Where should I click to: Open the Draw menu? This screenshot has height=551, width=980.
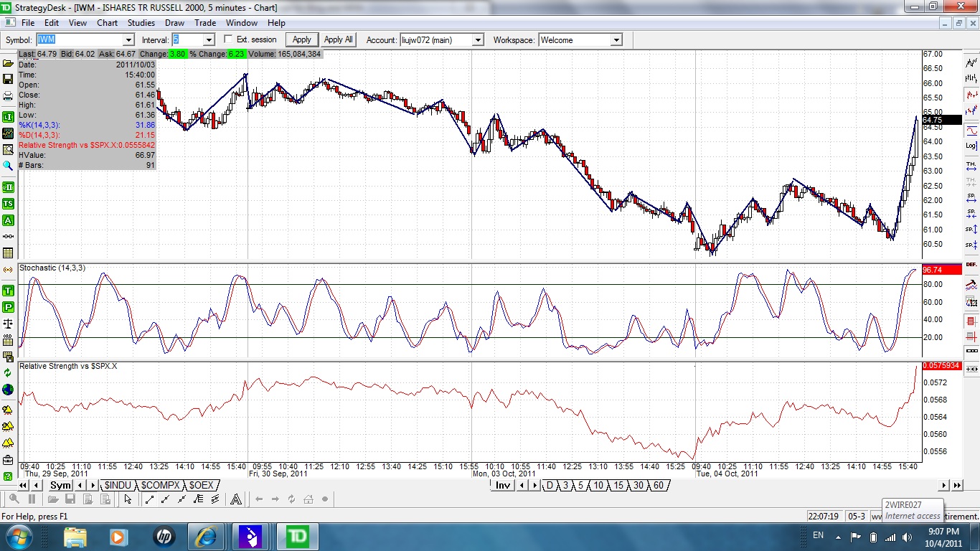click(x=175, y=23)
